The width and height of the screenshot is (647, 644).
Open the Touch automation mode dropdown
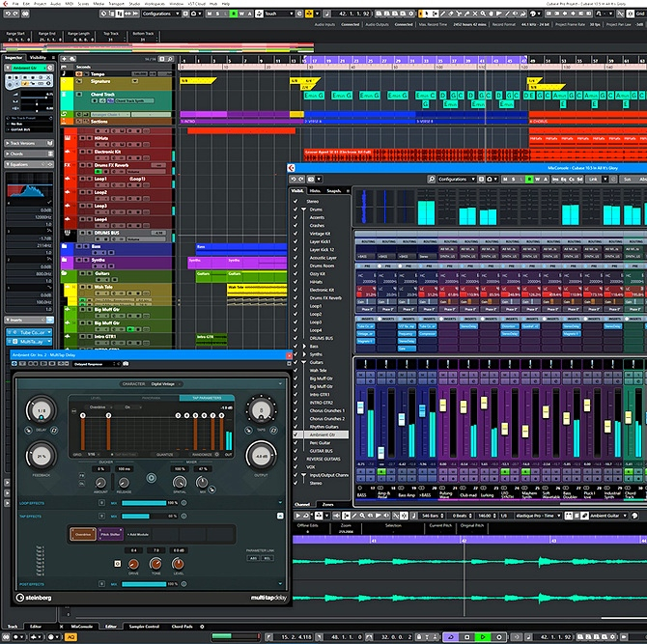[279, 14]
